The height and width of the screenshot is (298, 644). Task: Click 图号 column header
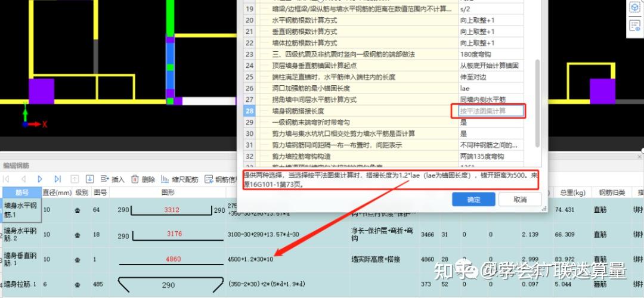100,192
